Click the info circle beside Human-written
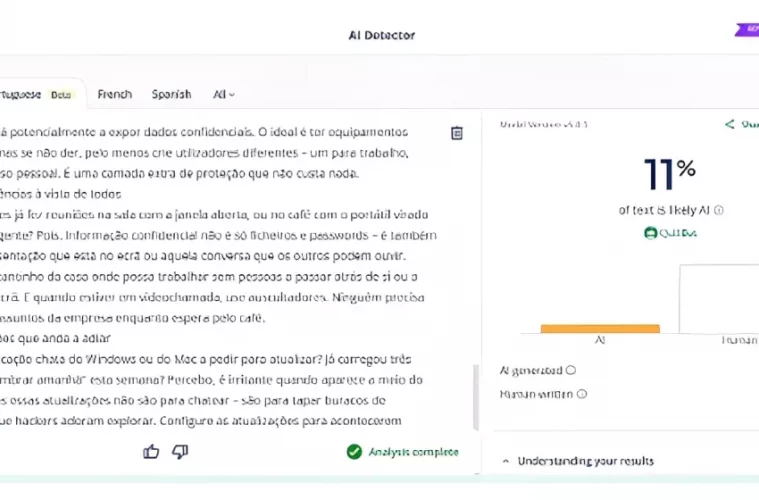The height and width of the screenshot is (500, 759). pyautogui.click(x=582, y=394)
